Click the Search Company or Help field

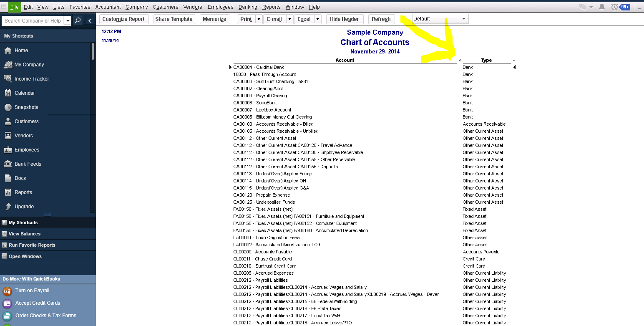pos(33,20)
